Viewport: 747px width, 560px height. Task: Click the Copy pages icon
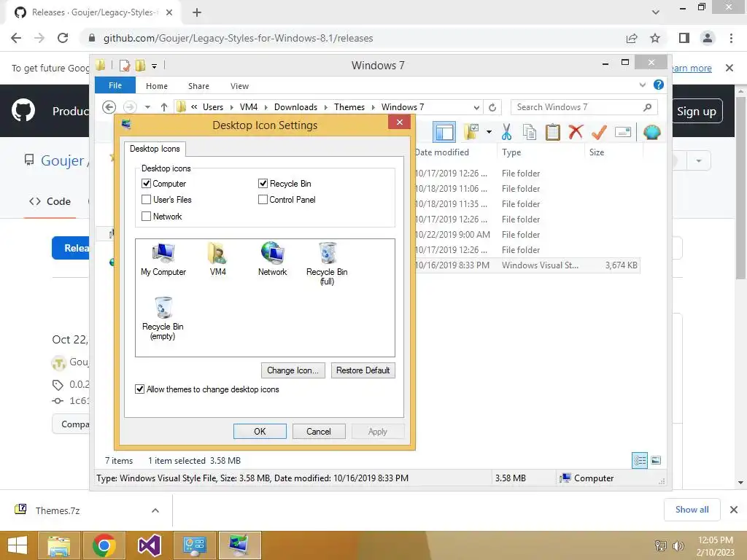(530, 132)
